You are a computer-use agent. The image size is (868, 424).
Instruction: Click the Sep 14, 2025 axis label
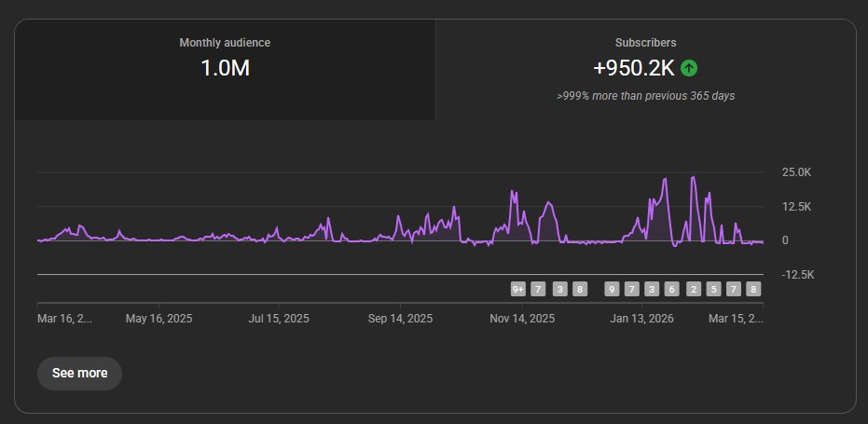pos(400,319)
